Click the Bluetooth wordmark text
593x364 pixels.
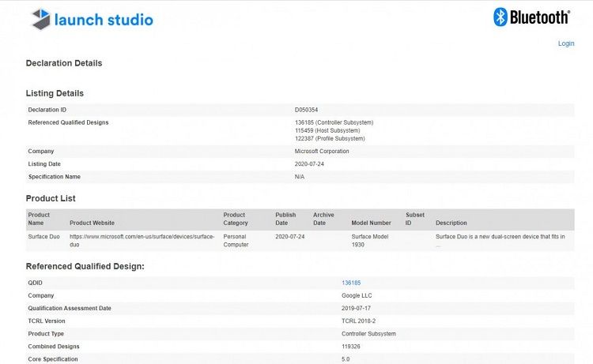click(x=540, y=17)
